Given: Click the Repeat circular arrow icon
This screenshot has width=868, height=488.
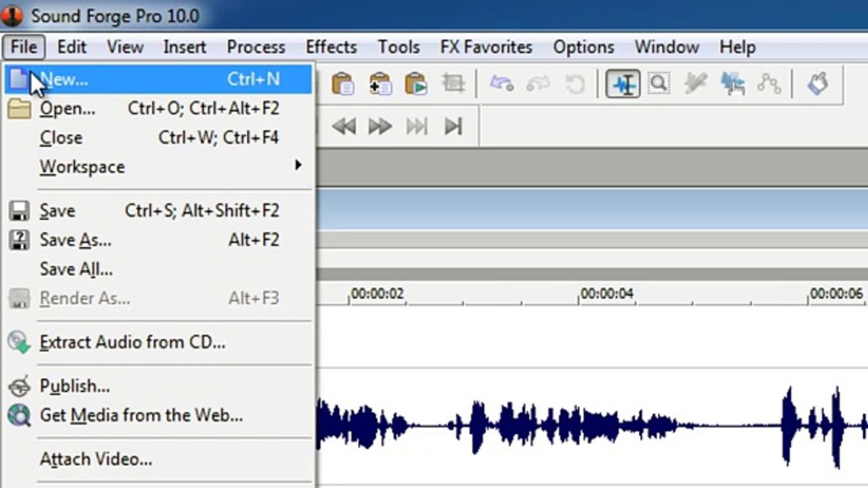Looking at the screenshot, I should [575, 84].
